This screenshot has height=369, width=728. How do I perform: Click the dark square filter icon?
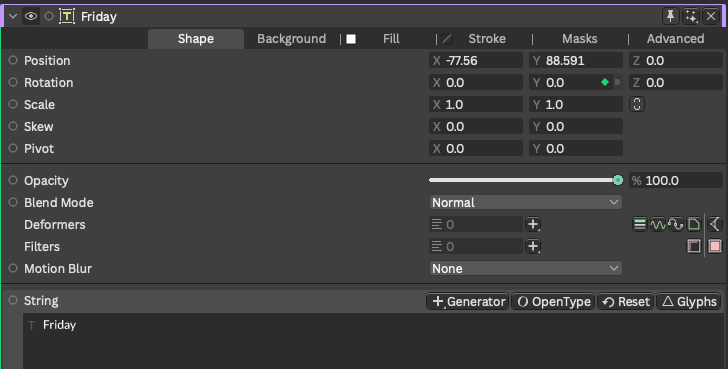tap(694, 246)
